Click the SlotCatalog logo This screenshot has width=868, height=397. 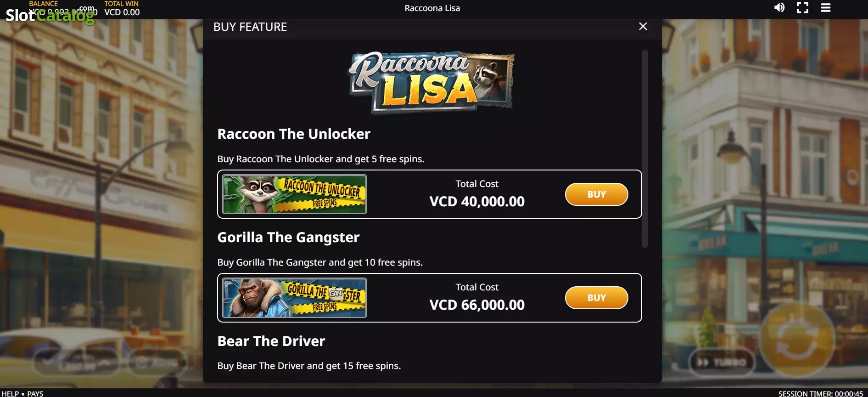click(x=50, y=15)
